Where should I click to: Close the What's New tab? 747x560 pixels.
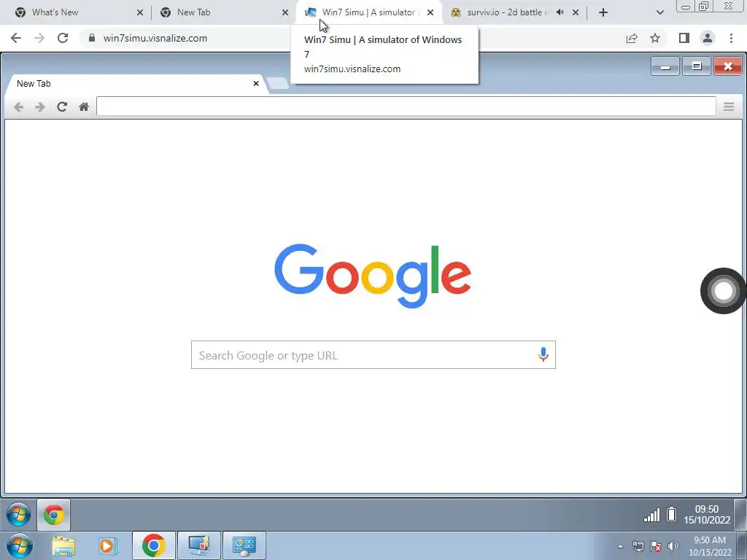(x=140, y=13)
